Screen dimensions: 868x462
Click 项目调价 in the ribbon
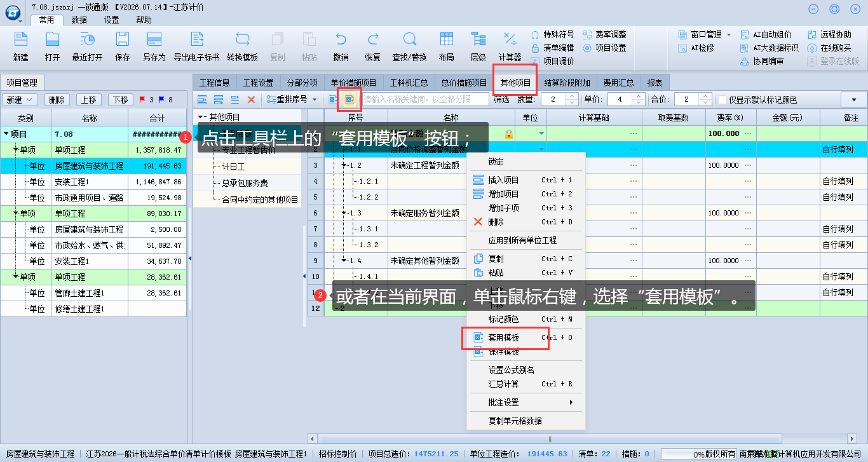point(552,61)
